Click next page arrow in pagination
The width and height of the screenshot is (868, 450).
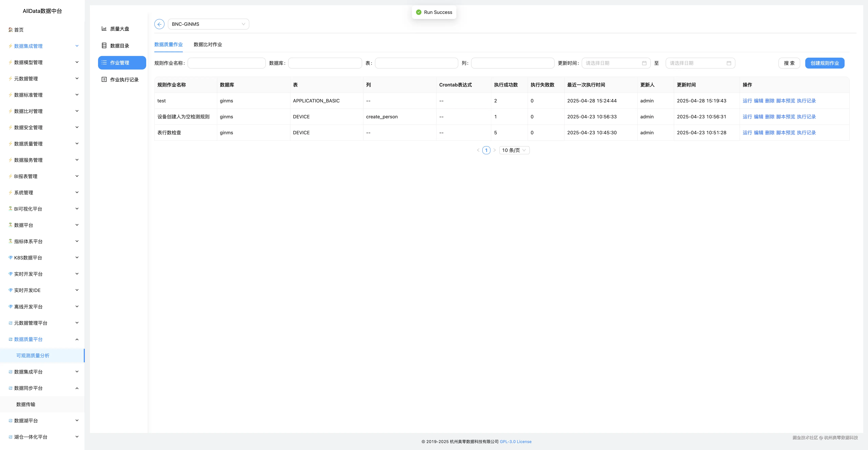(494, 150)
